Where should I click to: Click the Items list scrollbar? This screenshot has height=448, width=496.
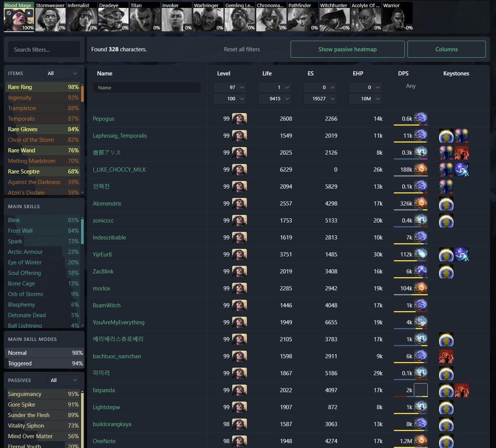[82, 94]
